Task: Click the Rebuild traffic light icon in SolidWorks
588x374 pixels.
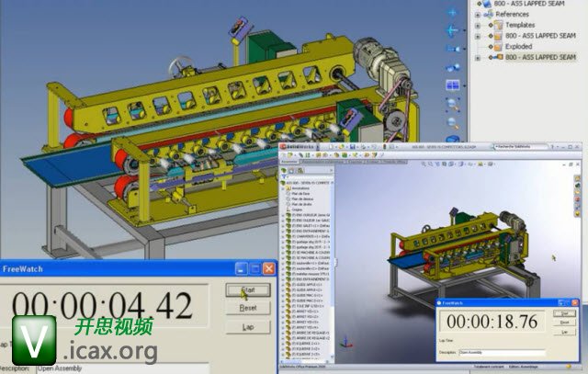Action: point(384,147)
